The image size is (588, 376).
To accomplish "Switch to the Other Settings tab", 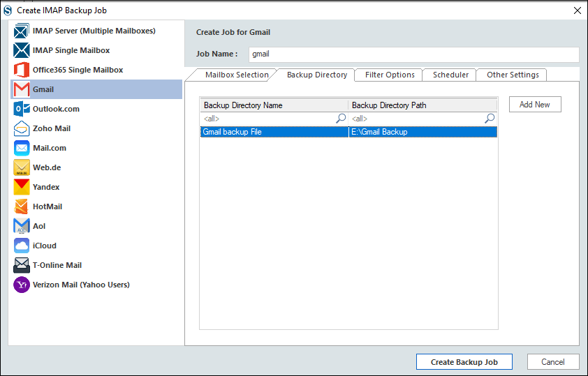I will click(513, 75).
